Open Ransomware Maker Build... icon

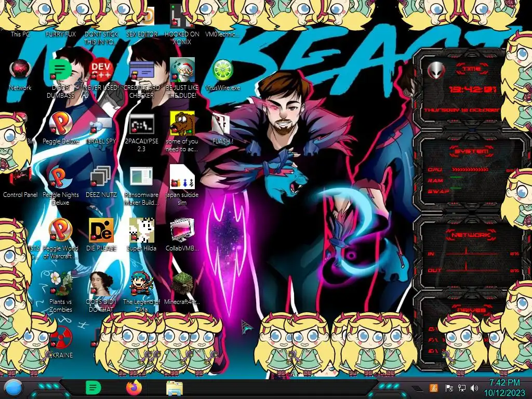[142, 177]
